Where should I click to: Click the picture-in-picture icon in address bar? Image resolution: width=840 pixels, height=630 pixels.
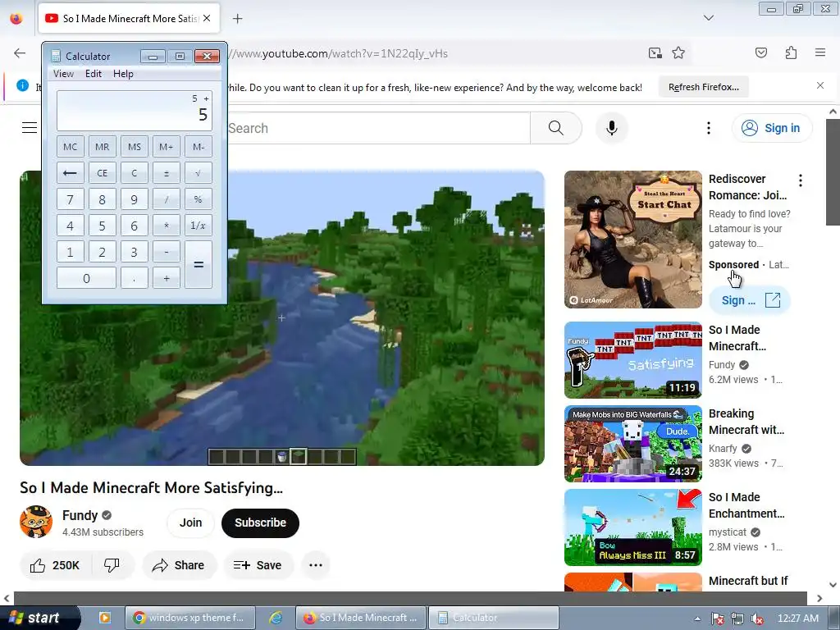655,53
